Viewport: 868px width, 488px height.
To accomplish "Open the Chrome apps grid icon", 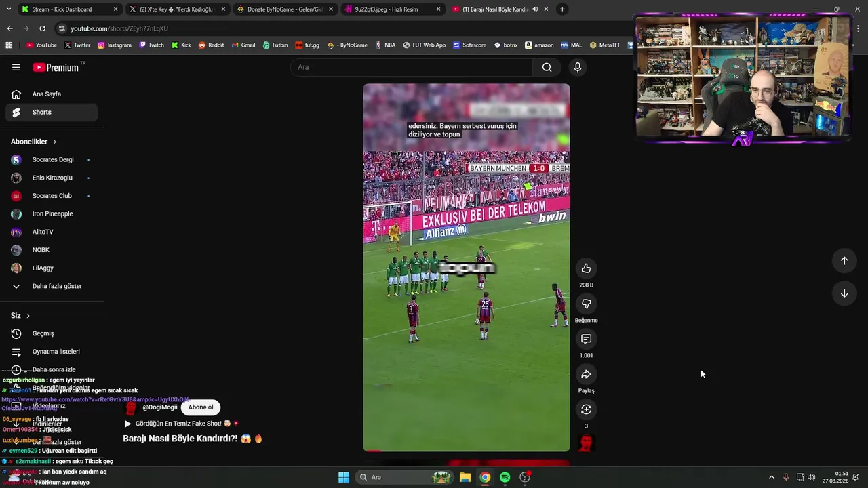I will tap(9, 45).
